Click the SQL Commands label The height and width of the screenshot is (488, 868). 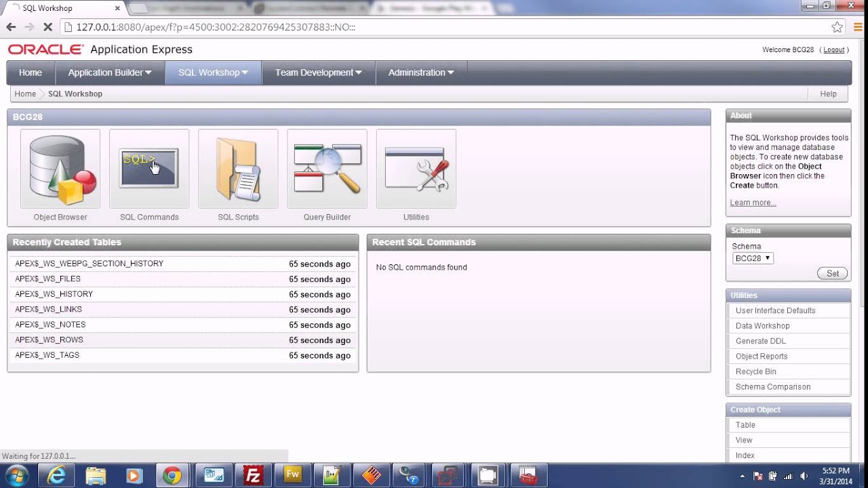click(x=149, y=218)
